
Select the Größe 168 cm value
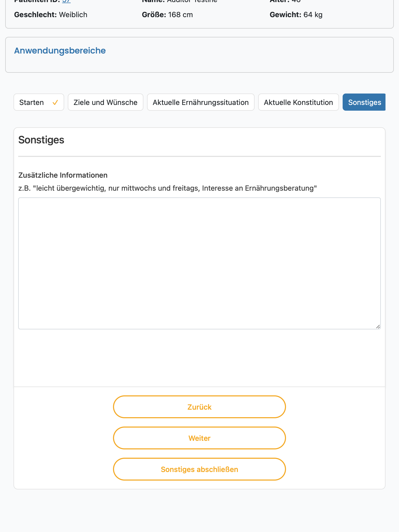(x=180, y=15)
